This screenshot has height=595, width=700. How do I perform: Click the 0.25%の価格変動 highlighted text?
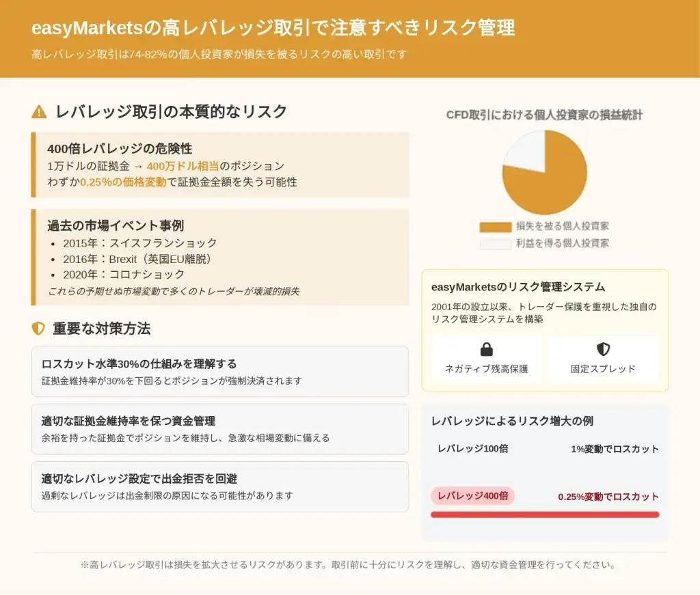pyautogui.click(x=123, y=182)
